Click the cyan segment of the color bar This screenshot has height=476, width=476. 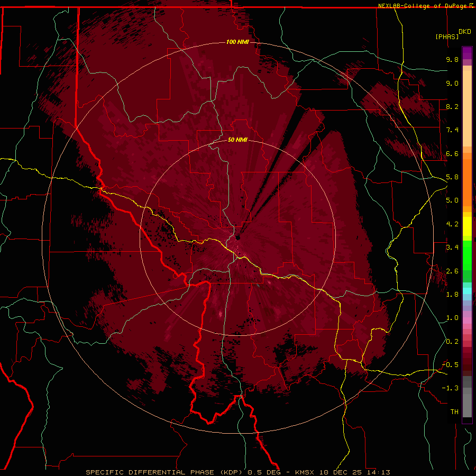pos(467,291)
